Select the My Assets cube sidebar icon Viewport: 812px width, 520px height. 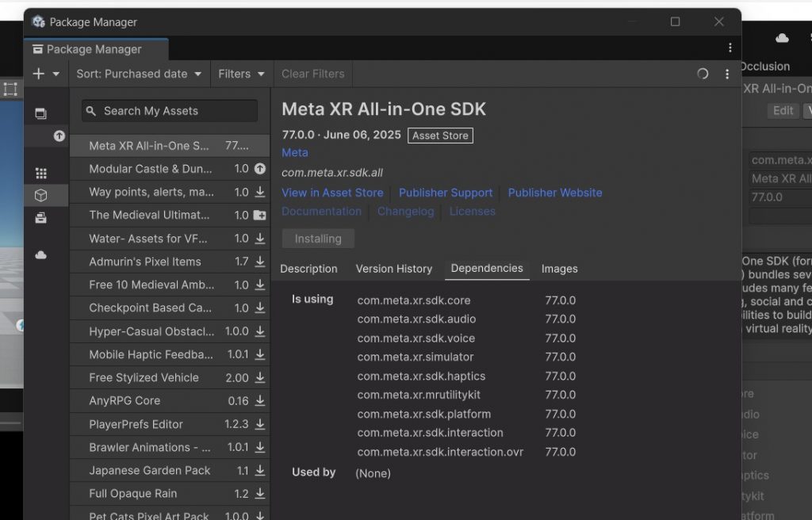pos(41,195)
